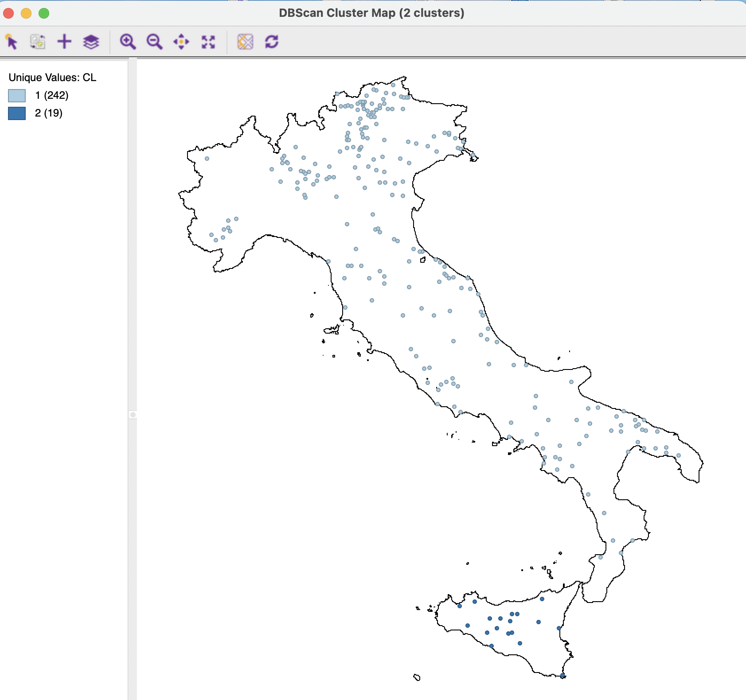Click the Invert Selection toolbar icon
The image size is (746, 700).
(38, 42)
